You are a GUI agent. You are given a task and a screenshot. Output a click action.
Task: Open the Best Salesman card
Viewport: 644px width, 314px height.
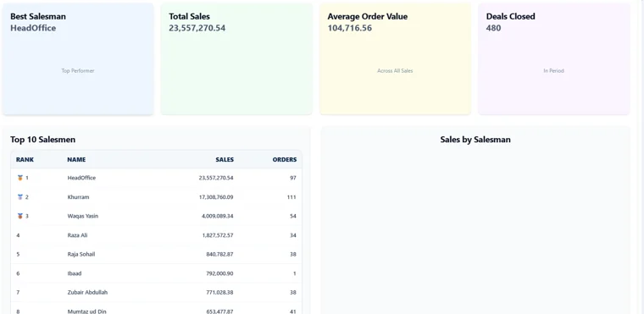point(78,59)
